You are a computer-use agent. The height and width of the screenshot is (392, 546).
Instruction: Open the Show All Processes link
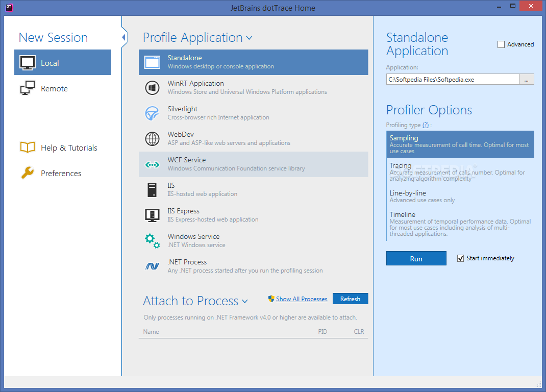(x=302, y=299)
